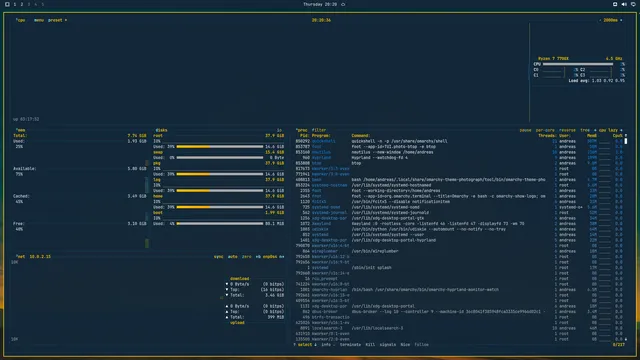Click the cpu box label
Image resolution: width=640 pixels, height=360 pixels.
pyautogui.click(x=20, y=20)
